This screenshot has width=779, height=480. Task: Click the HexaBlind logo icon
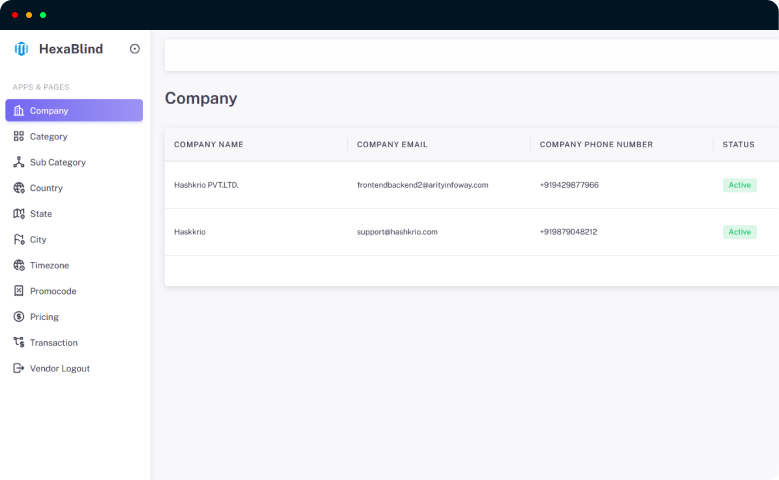21,49
